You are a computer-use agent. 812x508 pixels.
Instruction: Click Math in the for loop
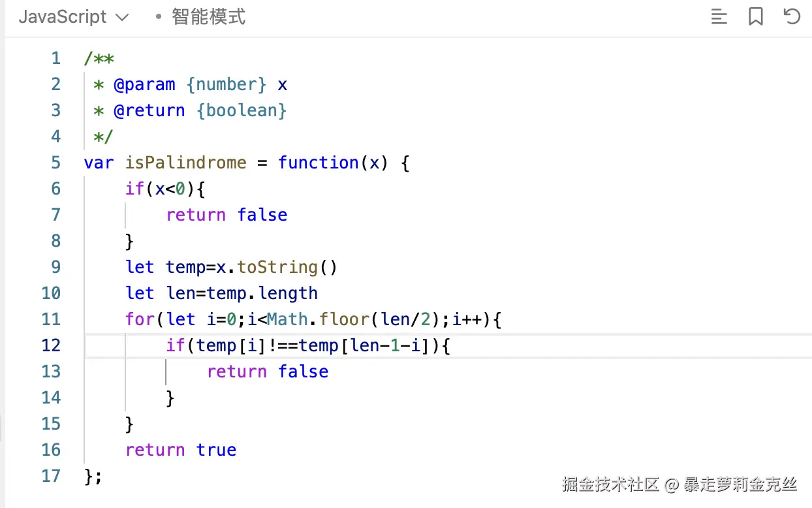(x=287, y=319)
